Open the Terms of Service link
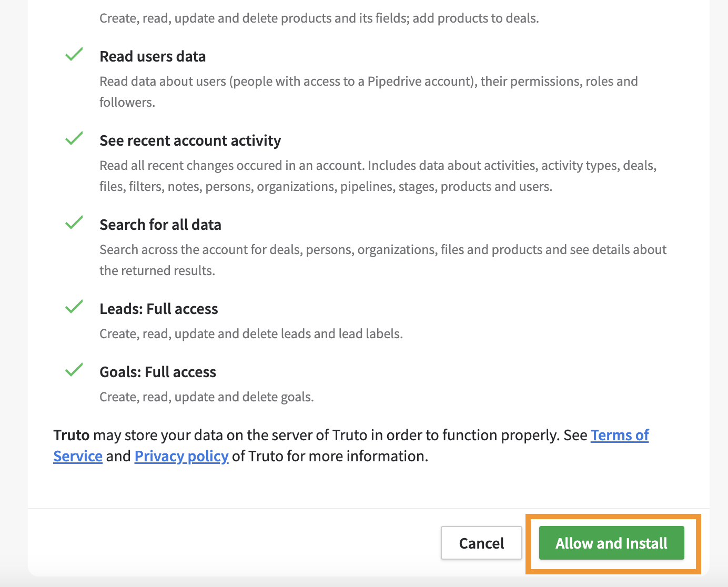The width and height of the screenshot is (728, 587). pyautogui.click(x=620, y=436)
